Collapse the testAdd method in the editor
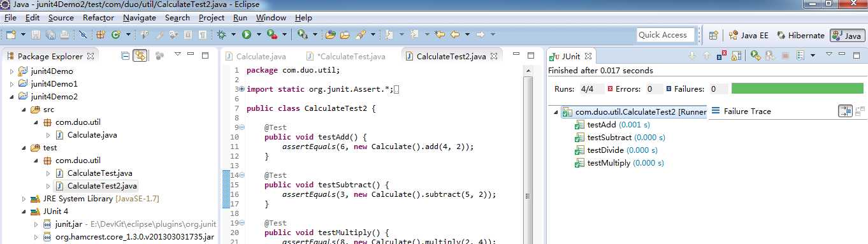The height and width of the screenshot is (244, 868). [x=242, y=127]
